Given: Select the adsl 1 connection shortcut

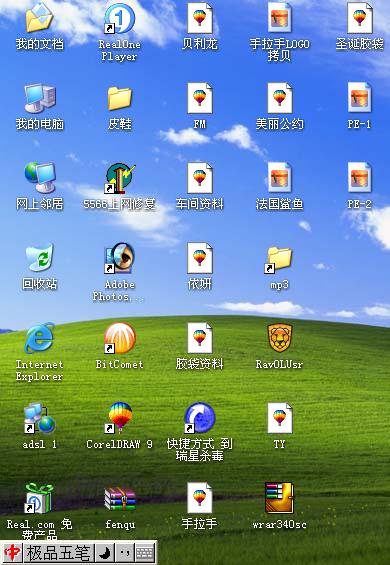Looking at the screenshot, I should 40,418.
